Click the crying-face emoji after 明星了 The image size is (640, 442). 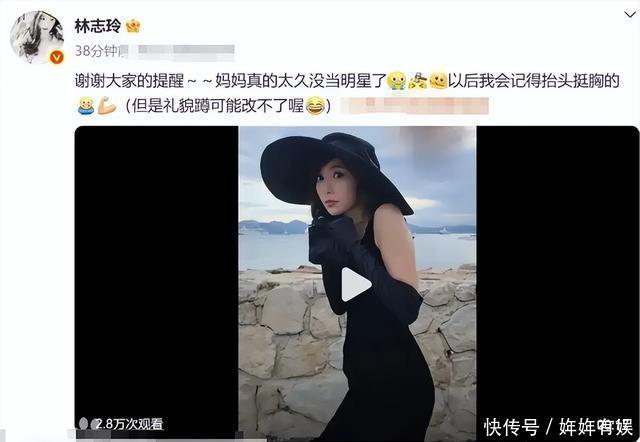click(397, 80)
